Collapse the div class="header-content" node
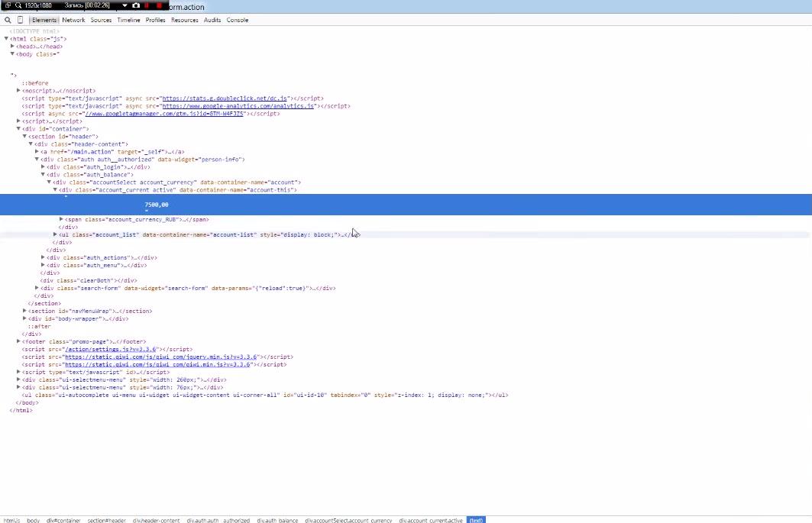Viewport: 812px width, 523px height. 31,144
